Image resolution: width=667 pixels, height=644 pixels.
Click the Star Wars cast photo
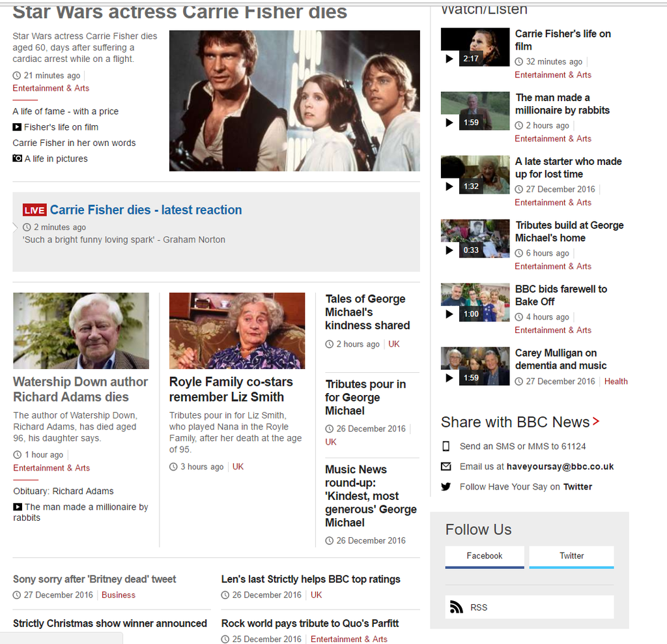click(x=294, y=101)
